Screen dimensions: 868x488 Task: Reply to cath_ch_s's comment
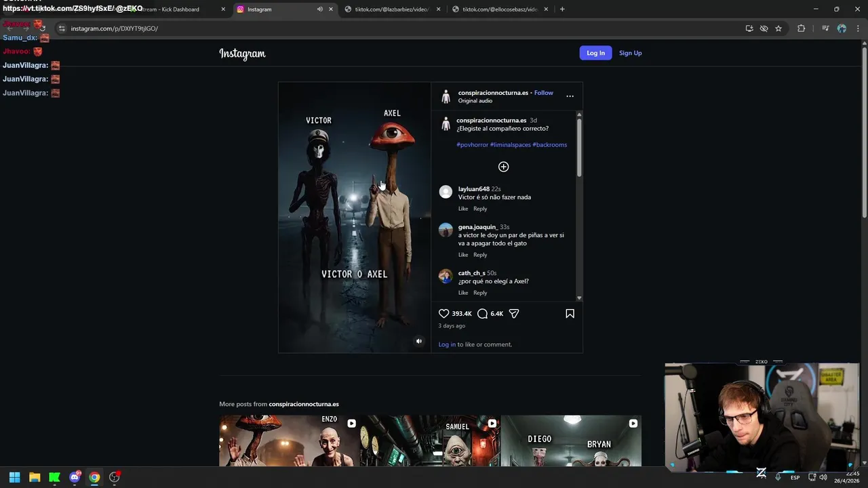point(480,293)
